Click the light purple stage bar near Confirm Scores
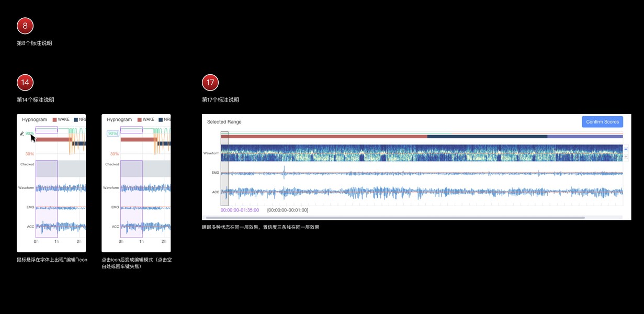Viewport: 644px width, 314px height. pos(585,136)
